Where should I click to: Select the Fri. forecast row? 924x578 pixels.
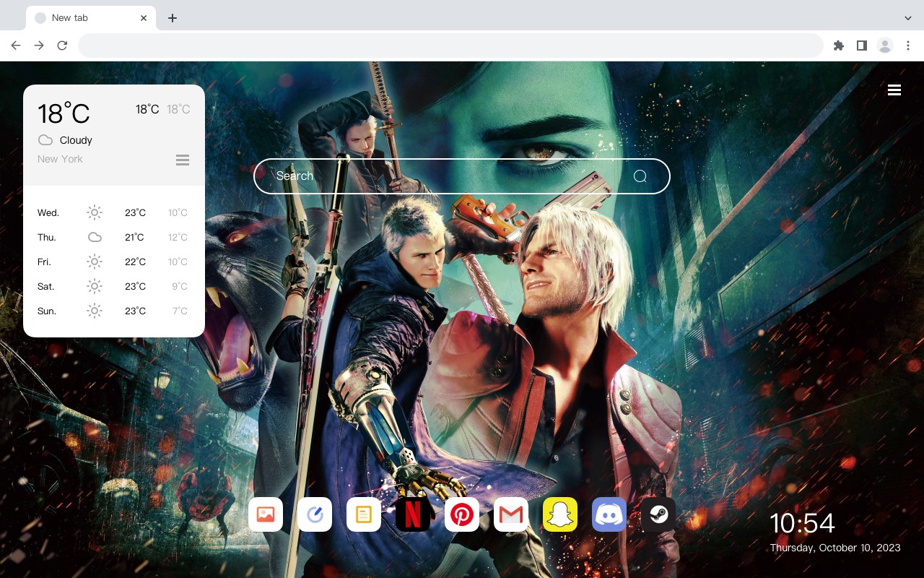point(114,262)
